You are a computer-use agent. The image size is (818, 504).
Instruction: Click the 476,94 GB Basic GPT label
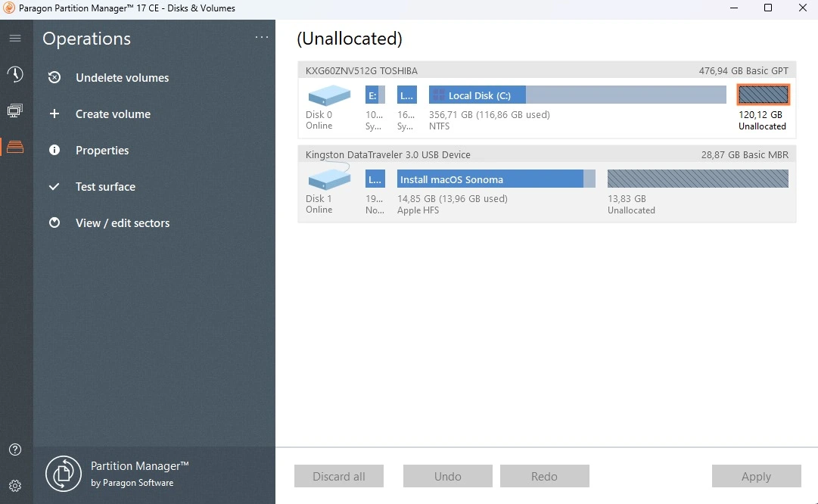(x=743, y=70)
